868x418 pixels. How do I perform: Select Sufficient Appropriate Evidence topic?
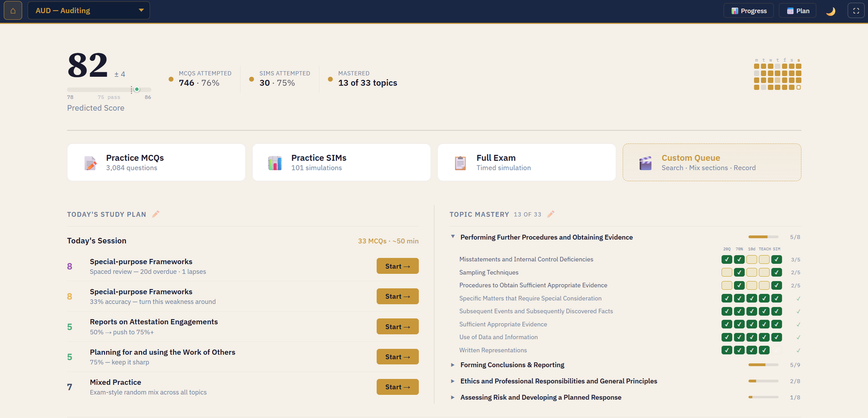point(503,324)
